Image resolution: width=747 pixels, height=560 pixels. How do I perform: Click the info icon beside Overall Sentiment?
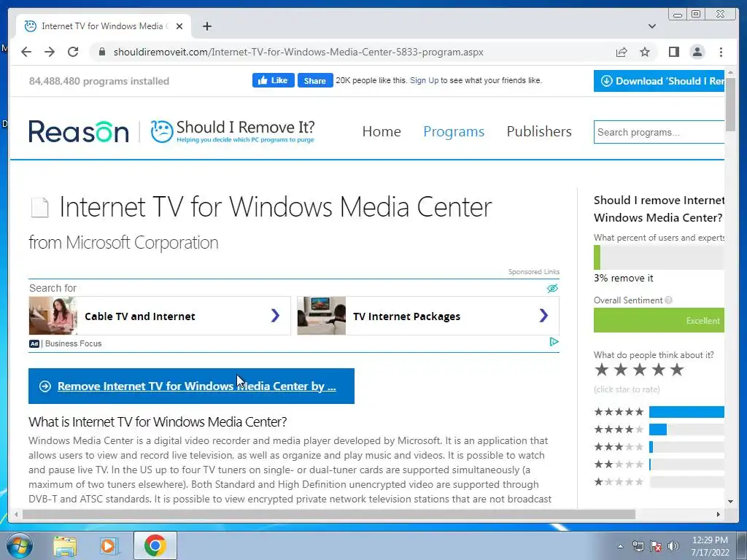[668, 300]
